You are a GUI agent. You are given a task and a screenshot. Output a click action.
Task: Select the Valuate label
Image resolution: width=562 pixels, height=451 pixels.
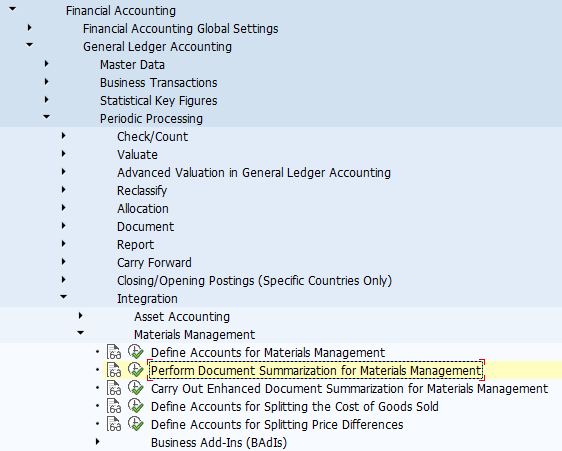click(137, 155)
